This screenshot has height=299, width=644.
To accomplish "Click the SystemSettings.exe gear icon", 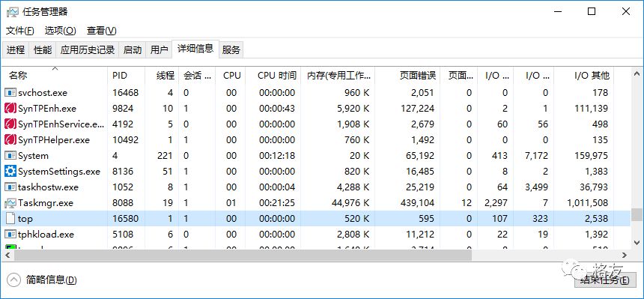I will click(x=10, y=171).
